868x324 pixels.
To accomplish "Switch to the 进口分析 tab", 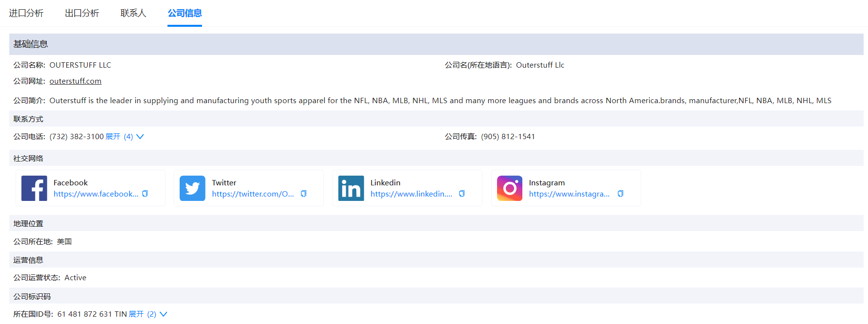I will [x=26, y=13].
